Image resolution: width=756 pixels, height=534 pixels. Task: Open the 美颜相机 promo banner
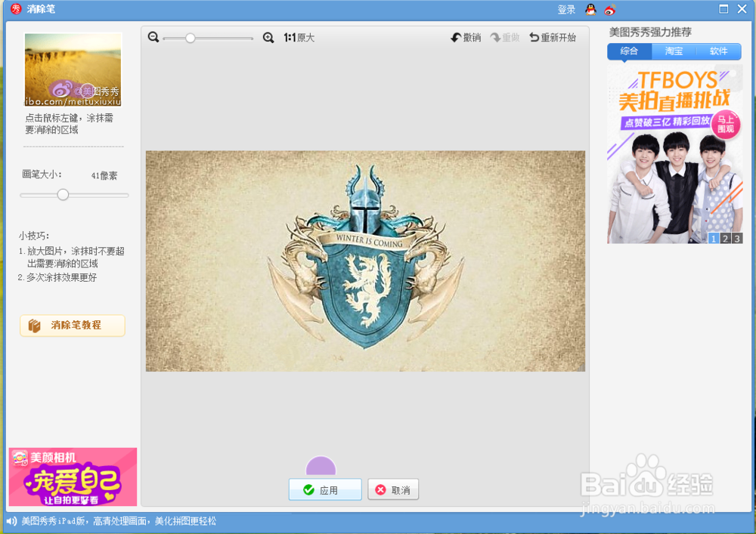coord(73,477)
